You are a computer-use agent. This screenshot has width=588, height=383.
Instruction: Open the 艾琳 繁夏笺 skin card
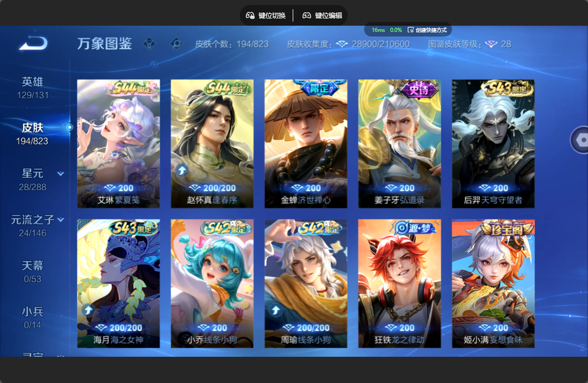tap(119, 143)
